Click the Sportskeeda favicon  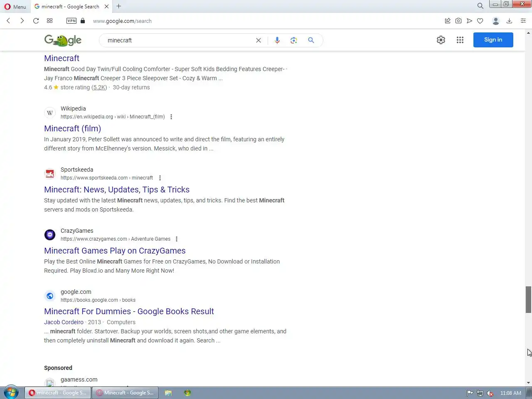point(50,174)
